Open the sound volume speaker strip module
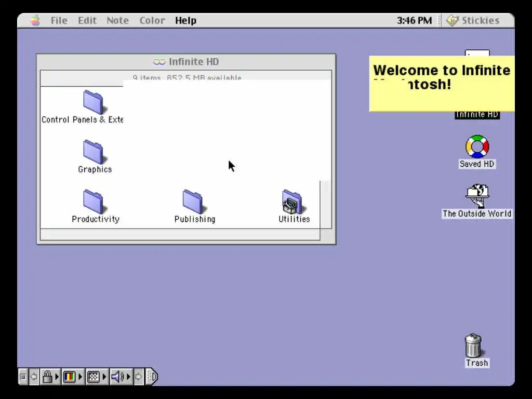Viewport: 532px width, 399px height. tap(121, 377)
